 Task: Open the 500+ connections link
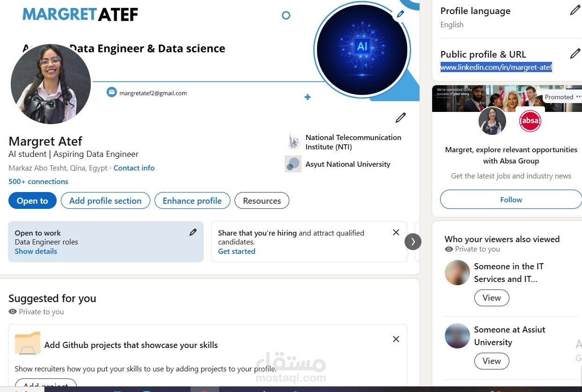click(38, 181)
